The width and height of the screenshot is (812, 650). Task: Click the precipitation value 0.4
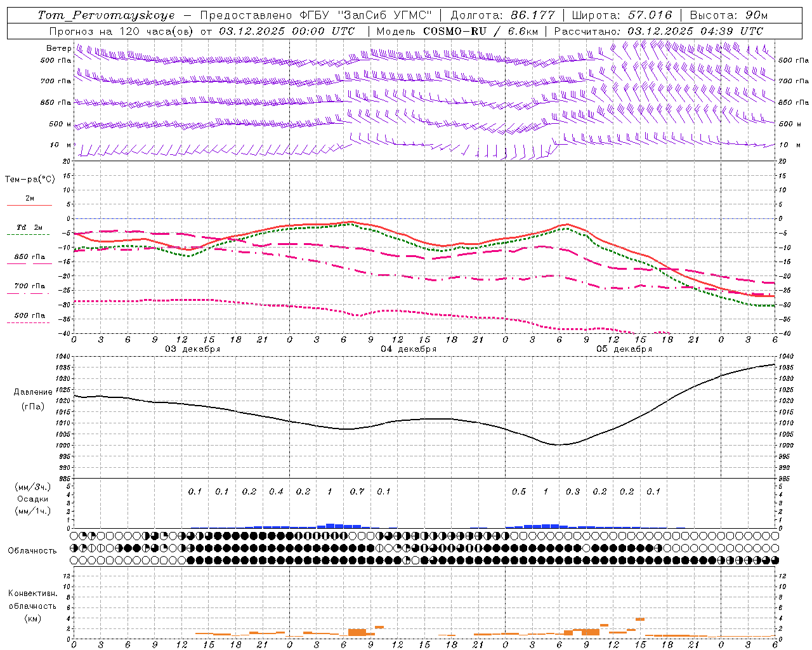(x=276, y=491)
